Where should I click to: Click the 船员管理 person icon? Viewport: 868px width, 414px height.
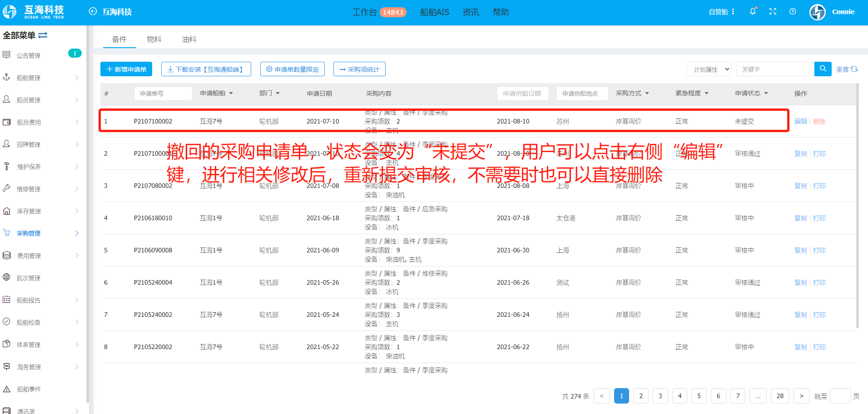7,99
